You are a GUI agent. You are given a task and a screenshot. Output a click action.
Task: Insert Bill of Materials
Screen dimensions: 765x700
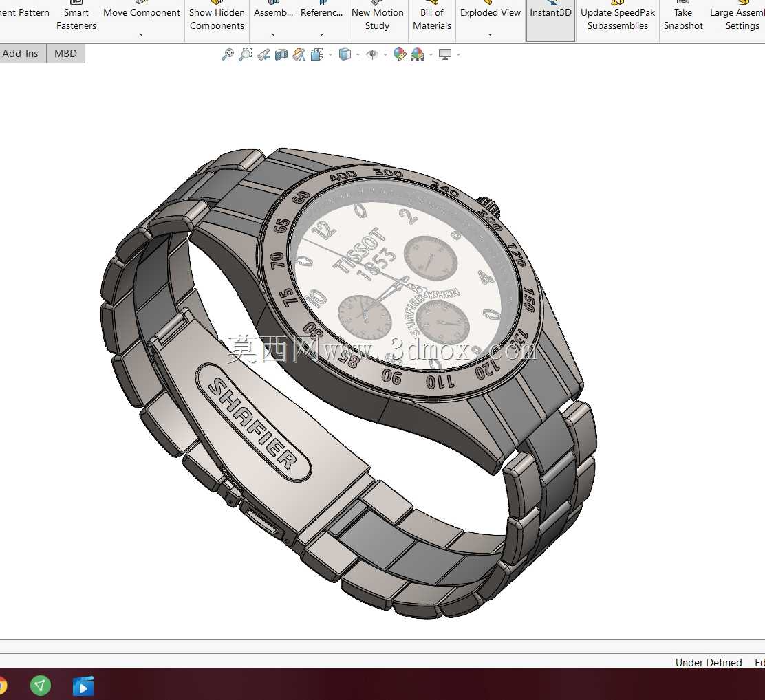(432, 19)
